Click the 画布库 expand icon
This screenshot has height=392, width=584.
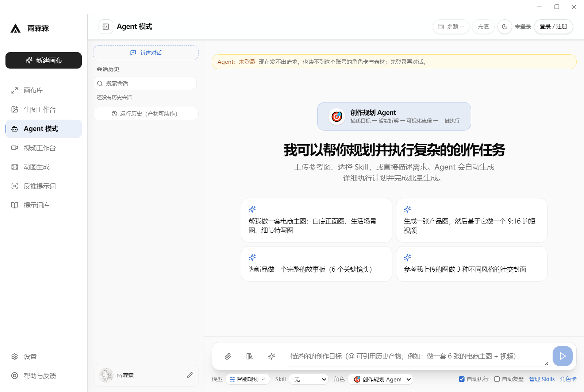coord(15,90)
